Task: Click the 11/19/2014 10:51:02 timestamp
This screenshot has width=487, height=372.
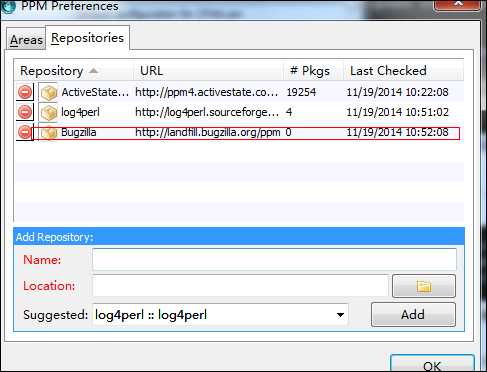Action: (397, 112)
